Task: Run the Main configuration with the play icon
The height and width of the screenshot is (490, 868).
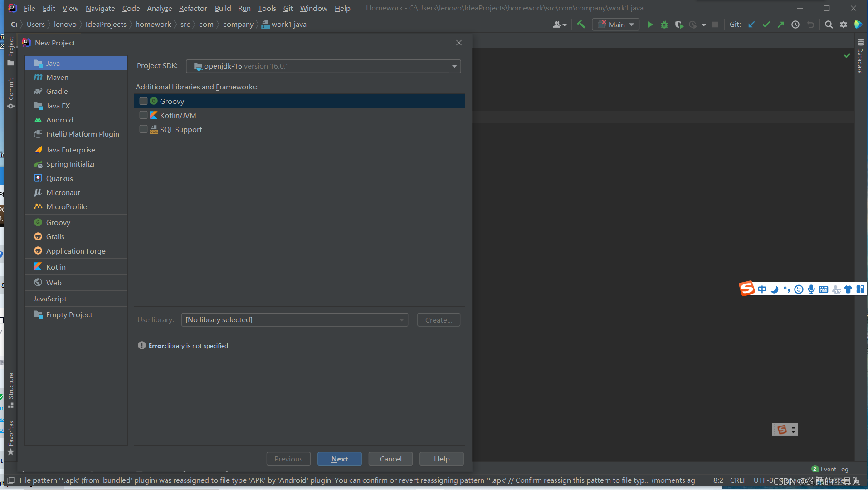Action: point(650,24)
